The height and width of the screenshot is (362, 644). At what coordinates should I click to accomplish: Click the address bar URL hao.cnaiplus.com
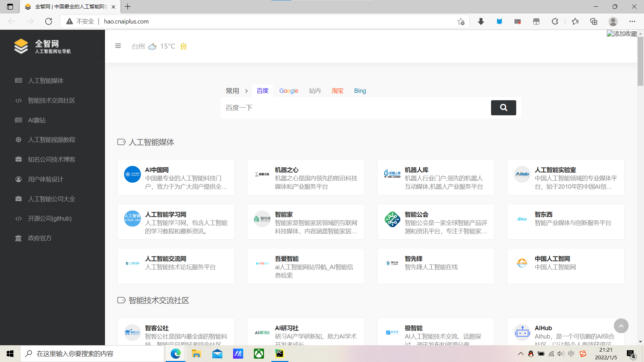(126, 21)
